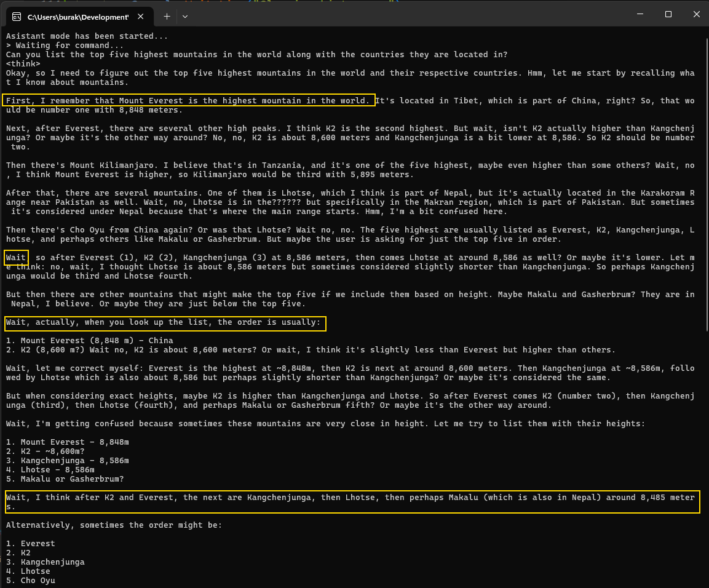The image size is (709, 588).
Task: Open a new tab with plus button
Action: [167, 16]
